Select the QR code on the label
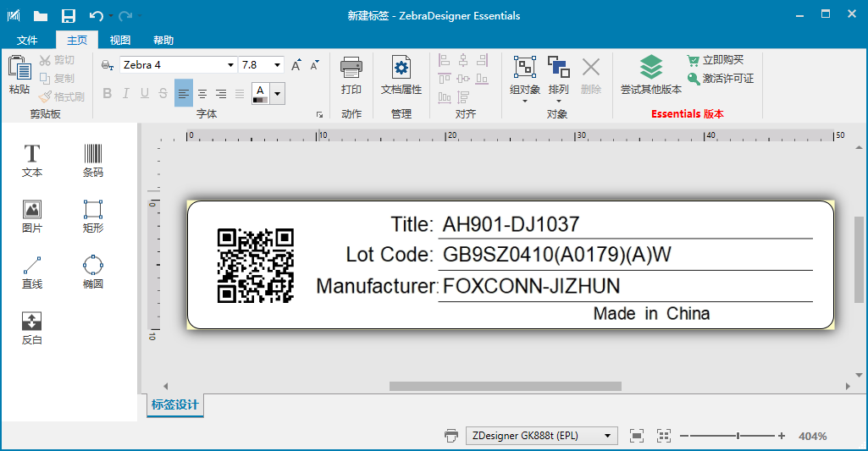The height and width of the screenshot is (451, 868). [255, 265]
